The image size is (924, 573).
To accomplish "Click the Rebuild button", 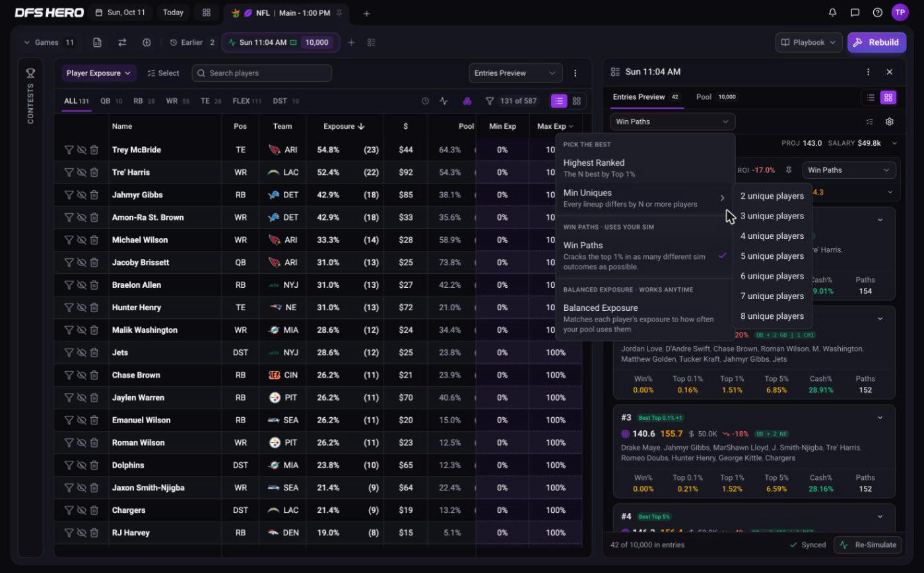I will (x=876, y=42).
